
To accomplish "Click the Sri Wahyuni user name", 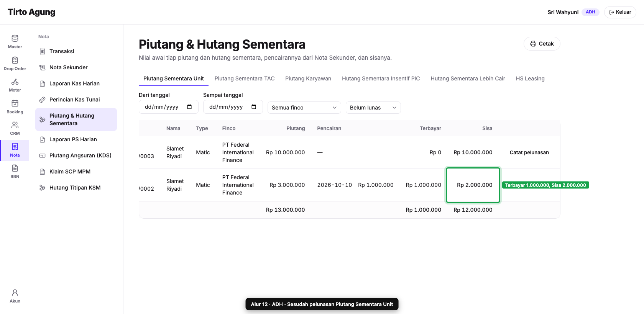I will [x=563, y=12].
